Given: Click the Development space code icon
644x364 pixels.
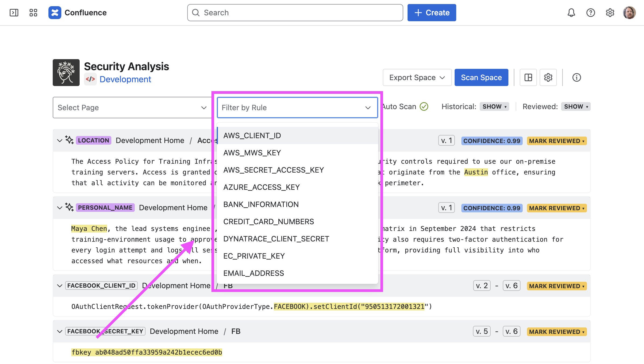Looking at the screenshot, I should 90,79.
